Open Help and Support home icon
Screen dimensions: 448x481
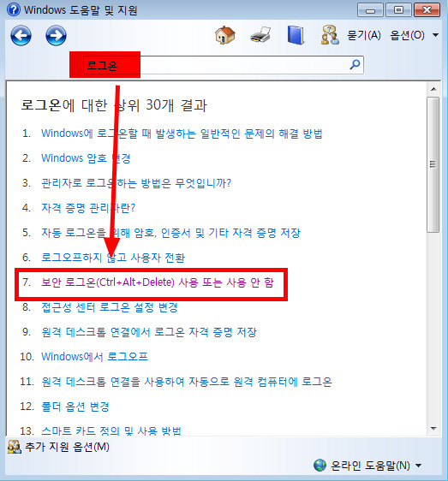[225, 35]
